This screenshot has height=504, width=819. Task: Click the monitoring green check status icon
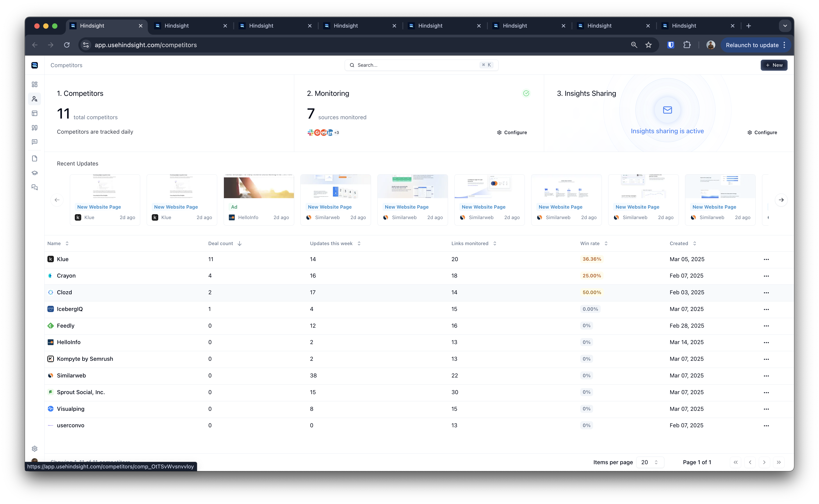pos(526,93)
